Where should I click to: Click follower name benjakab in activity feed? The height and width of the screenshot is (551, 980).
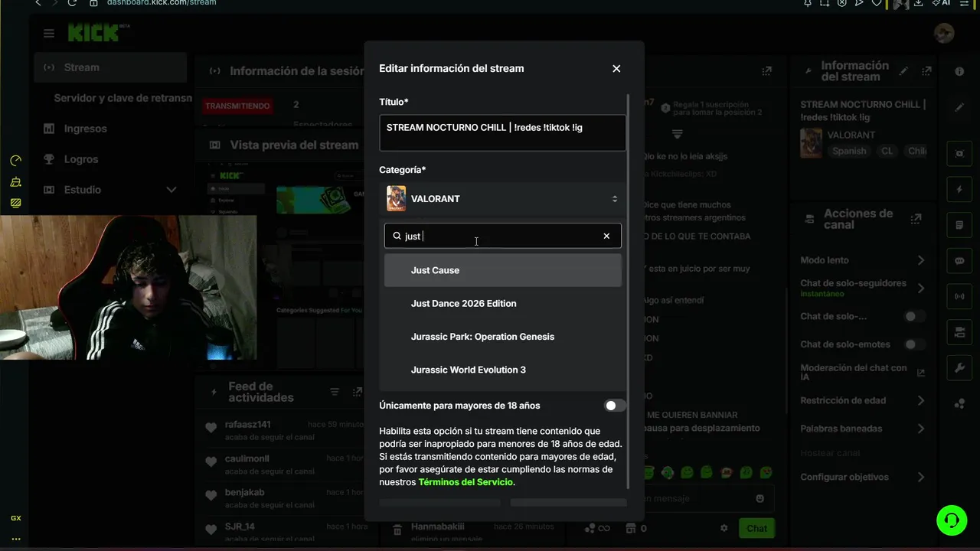(x=244, y=492)
